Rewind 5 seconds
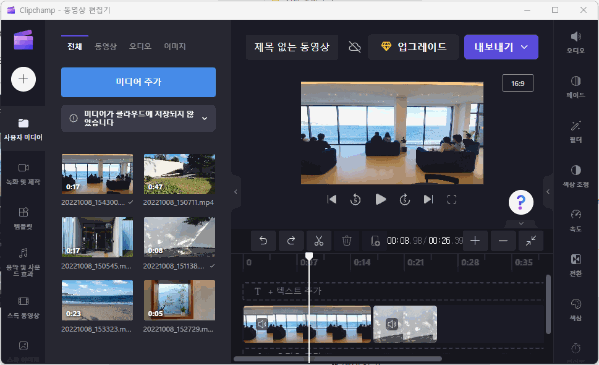599x365 pixels. pyautogui.click(x=355, y=199)
